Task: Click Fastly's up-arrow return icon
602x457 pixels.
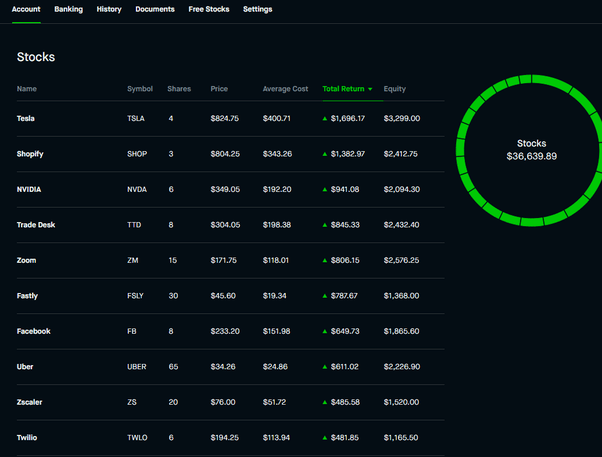Action: 325,296
